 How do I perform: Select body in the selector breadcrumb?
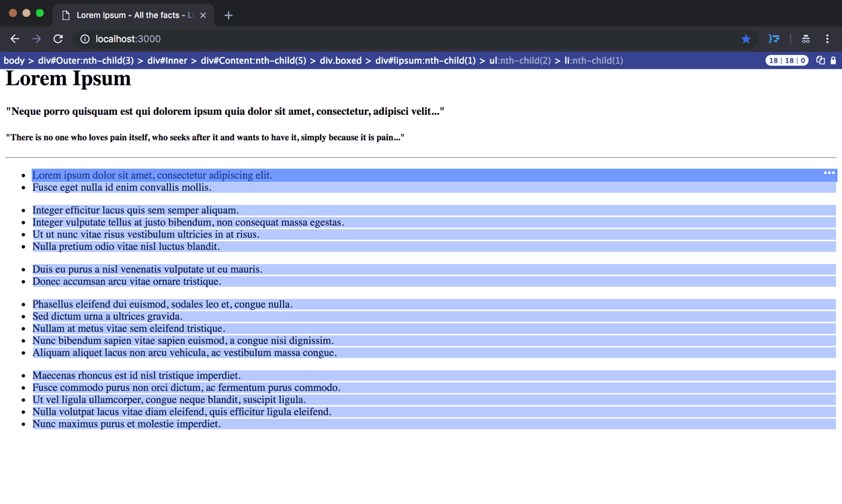pos(14,60)
